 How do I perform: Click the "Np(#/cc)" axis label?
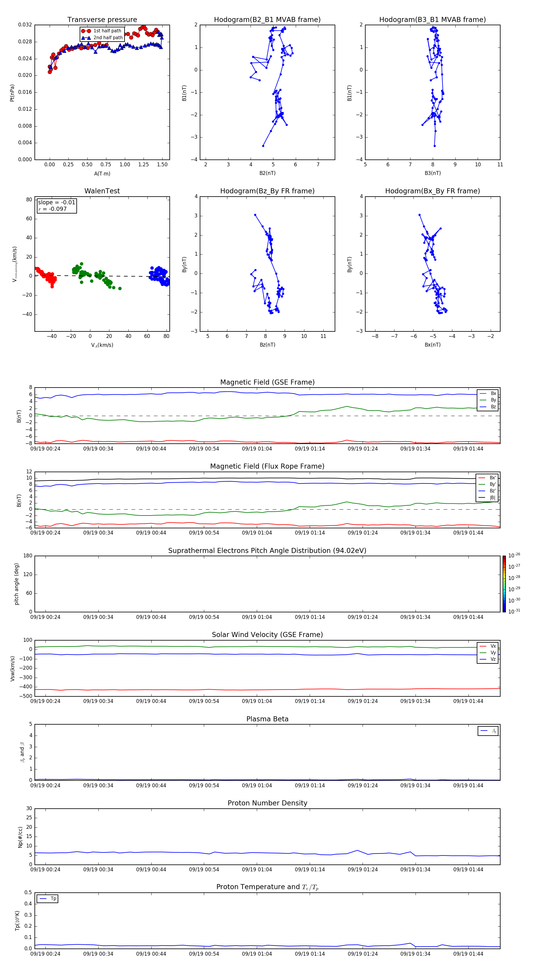pos(20,837)
